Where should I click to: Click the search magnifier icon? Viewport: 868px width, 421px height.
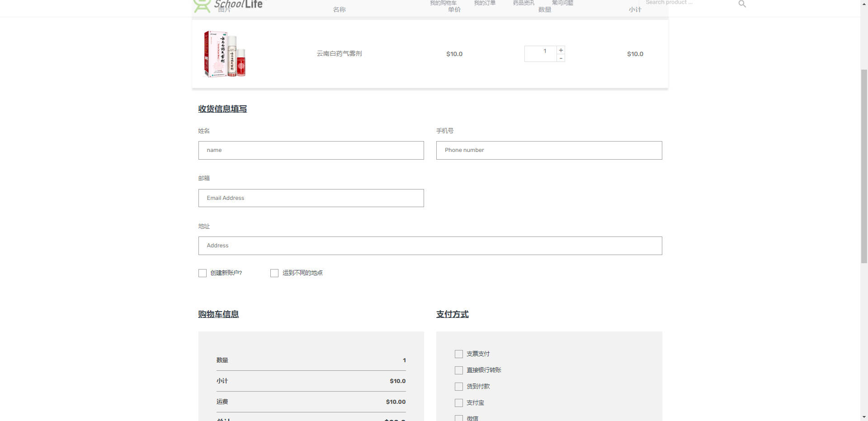click(742, 4)
